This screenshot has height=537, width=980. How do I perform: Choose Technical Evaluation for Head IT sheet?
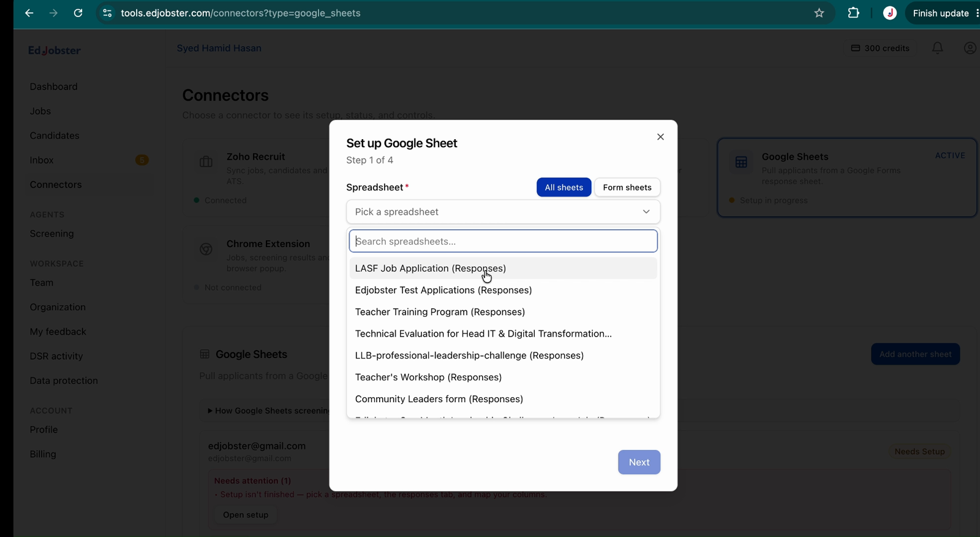(503, 333)
